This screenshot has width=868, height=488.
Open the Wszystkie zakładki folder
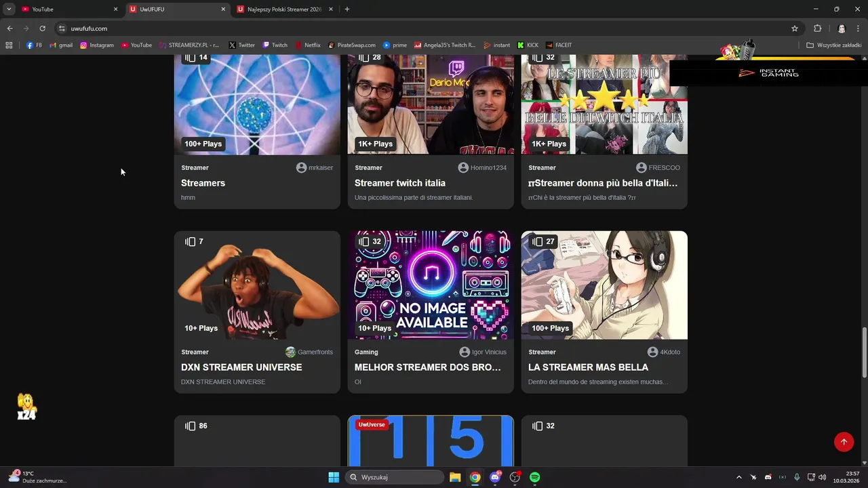pos(835,45)
